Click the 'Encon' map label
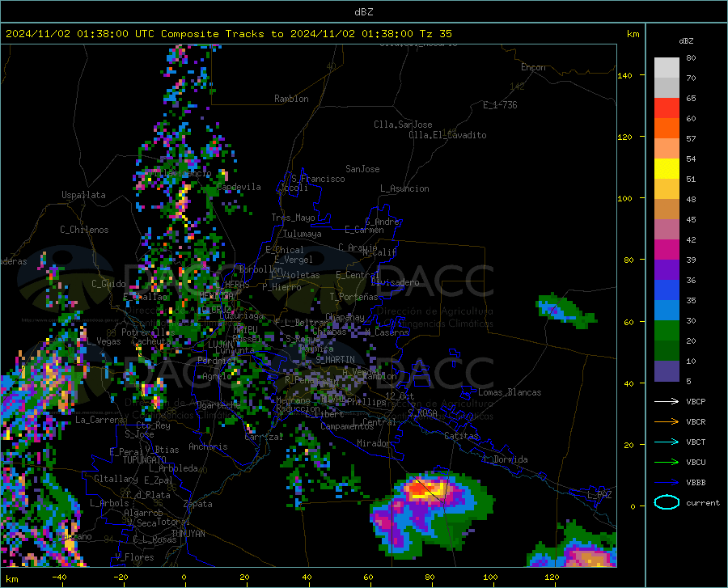The width and height of the screenshot is (728, 588). click(533, 67)
